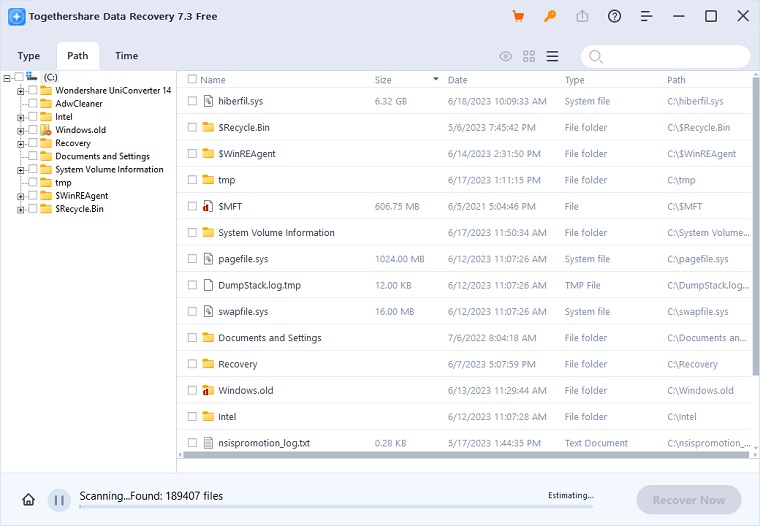Click the Recover Now button

pyautogui.click(x=689, y=500)
